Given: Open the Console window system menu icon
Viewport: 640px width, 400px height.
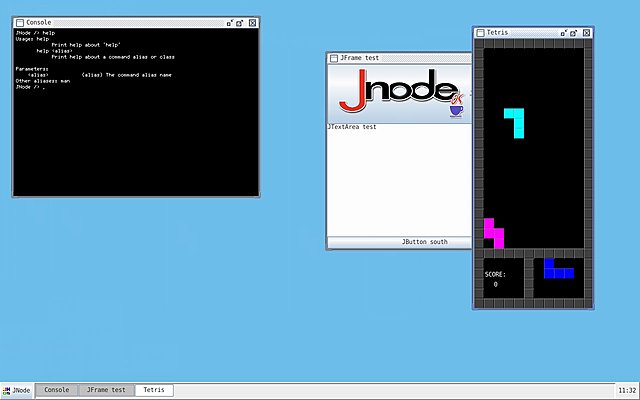Looking at the screenshot, I should (x=20, y=23).
